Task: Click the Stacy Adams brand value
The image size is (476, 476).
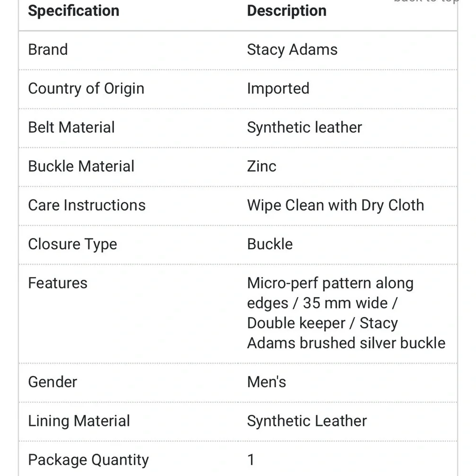Action: pos(292,50)
